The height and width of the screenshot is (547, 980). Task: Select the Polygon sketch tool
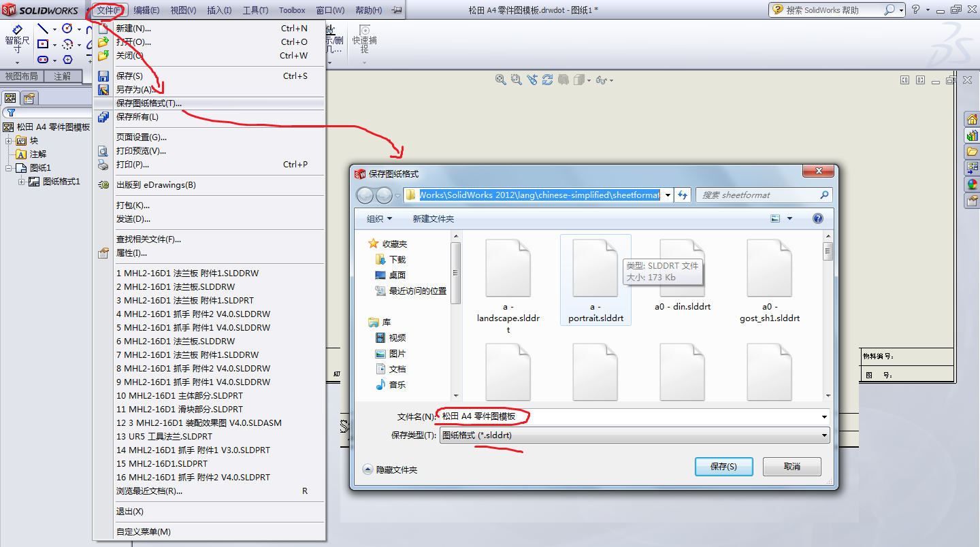point(67,60)
